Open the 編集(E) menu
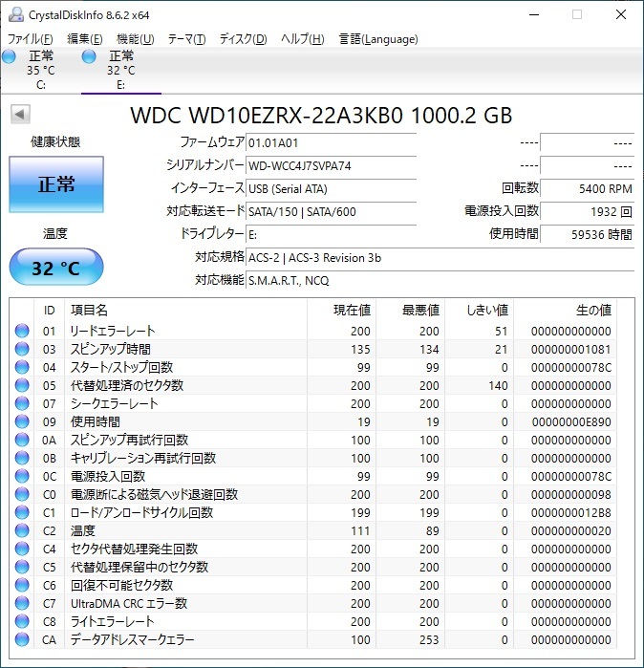This screenshot has width=644, height=668. (x=85, y=39)
